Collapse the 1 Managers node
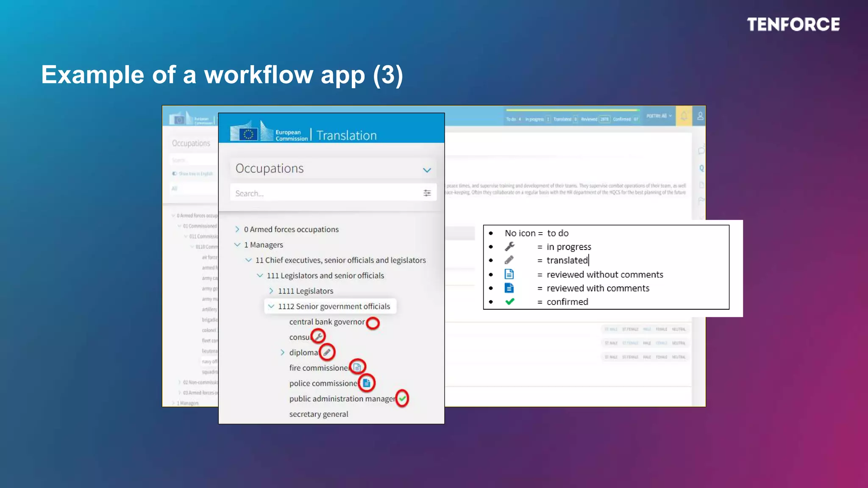This screenshot has height=488, width=868. (237, 245)
